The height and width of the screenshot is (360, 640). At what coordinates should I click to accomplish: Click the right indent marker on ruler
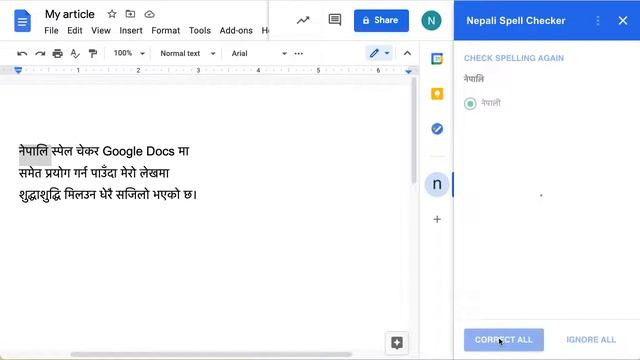(408, 72)
